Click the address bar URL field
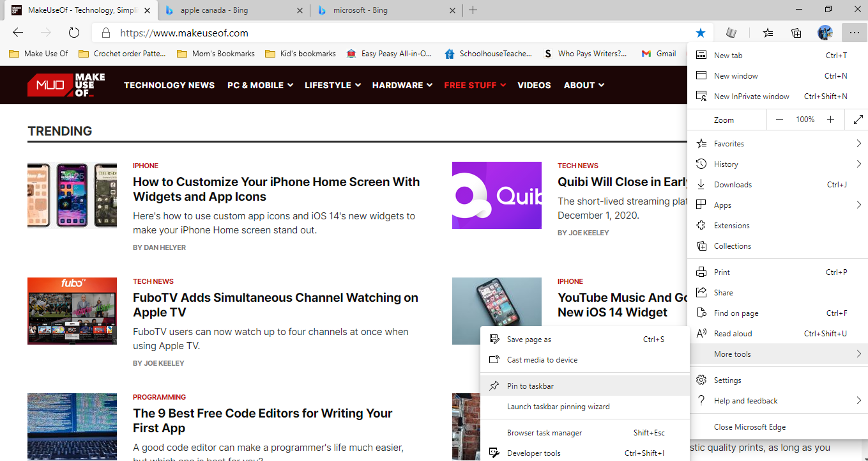This screenshot has width=868, height=461. tap(383, 33)
